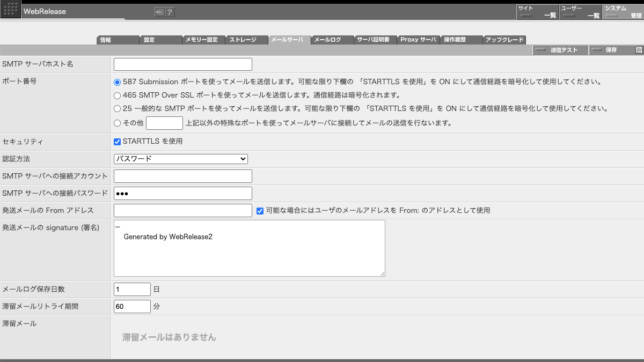644x362 pixels.
Task: Click the SMTP サーバホスト名 input field
Action: pos(182,64)
